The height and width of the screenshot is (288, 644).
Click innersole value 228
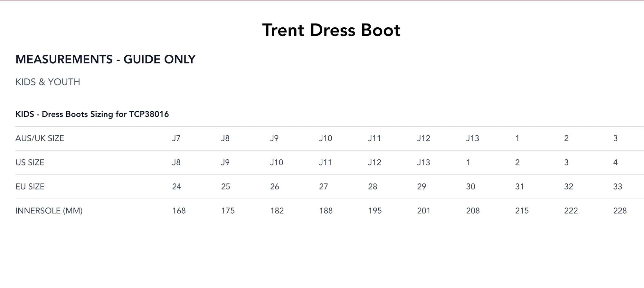(x=620, y=211)
